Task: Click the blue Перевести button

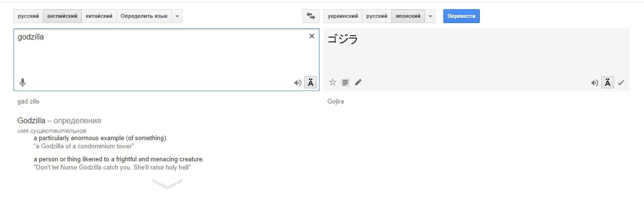Action: coord(461,16)
